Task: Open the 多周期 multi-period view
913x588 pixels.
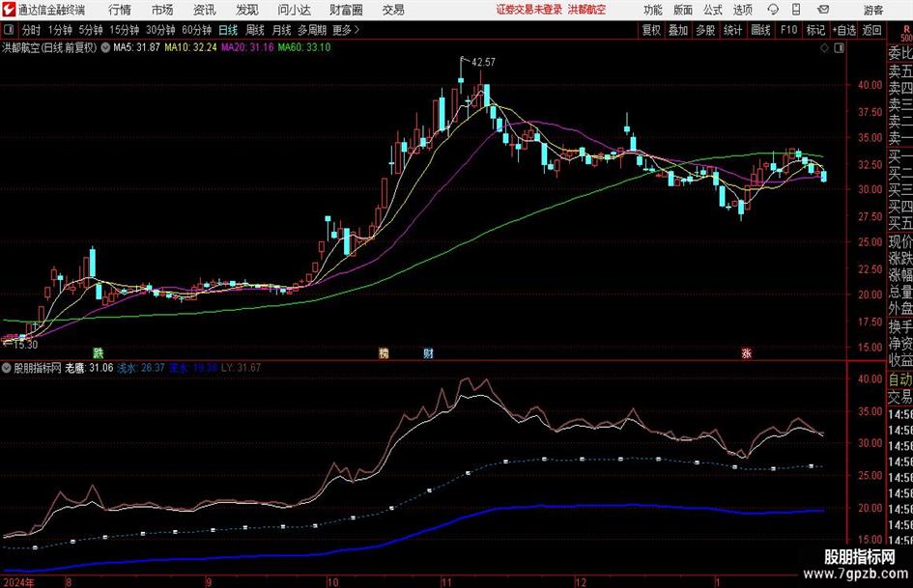Action: coord(312,30)
